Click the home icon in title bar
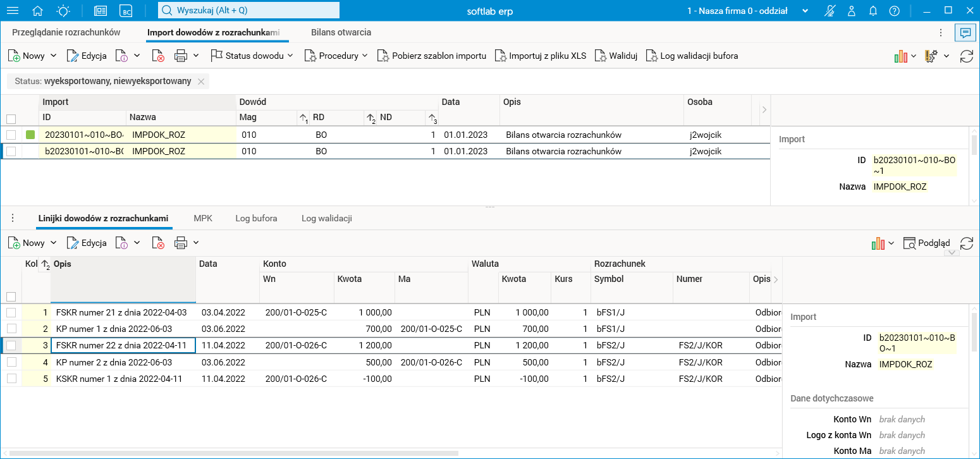This screenshot has width=980, height=459. (x=38, y=11)
